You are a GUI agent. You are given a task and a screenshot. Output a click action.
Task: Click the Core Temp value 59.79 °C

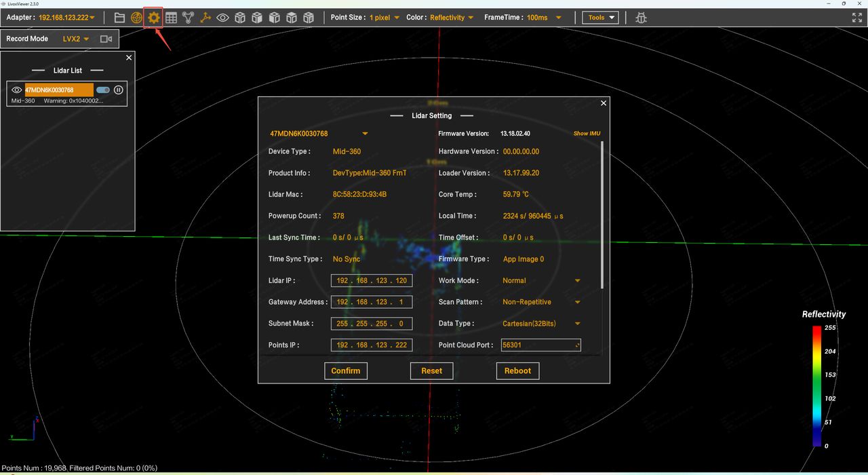pos(516,195)
